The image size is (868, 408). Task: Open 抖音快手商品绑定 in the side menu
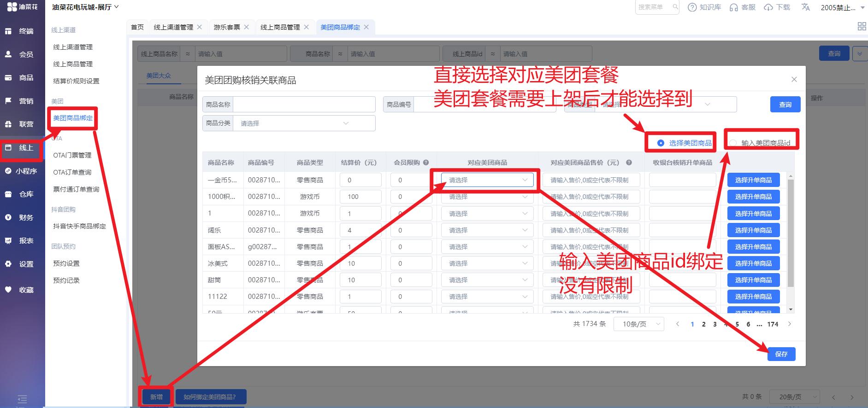[79, 226]
